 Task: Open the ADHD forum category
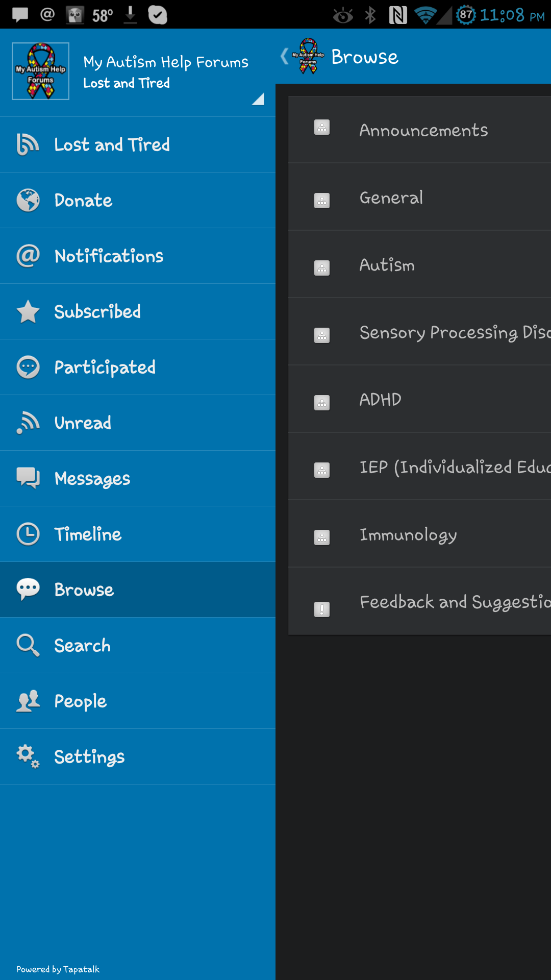point(380,400)
